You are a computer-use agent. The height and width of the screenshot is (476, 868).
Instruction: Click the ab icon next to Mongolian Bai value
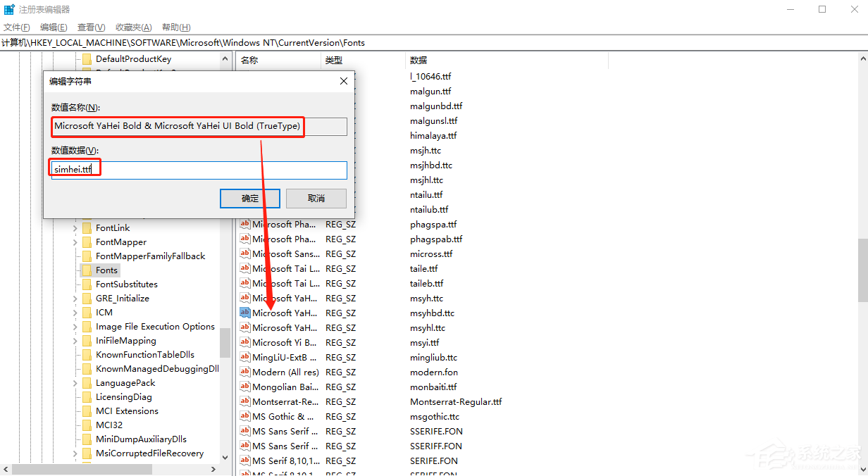click(244, 386)
